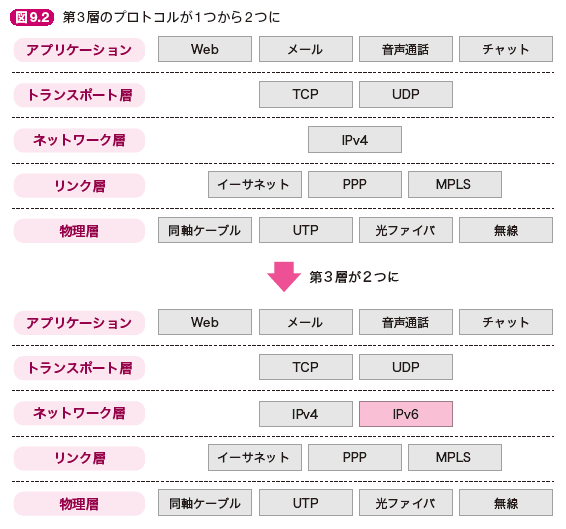Select UDP box in lower transport row
This screenshot has height=529, width=566.
[x=406, y=367]
